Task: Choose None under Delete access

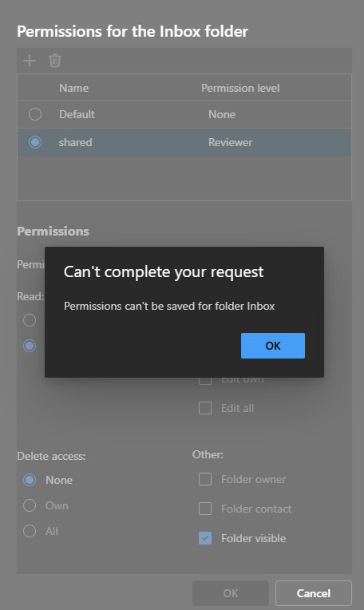Action: tap(30, 480)
